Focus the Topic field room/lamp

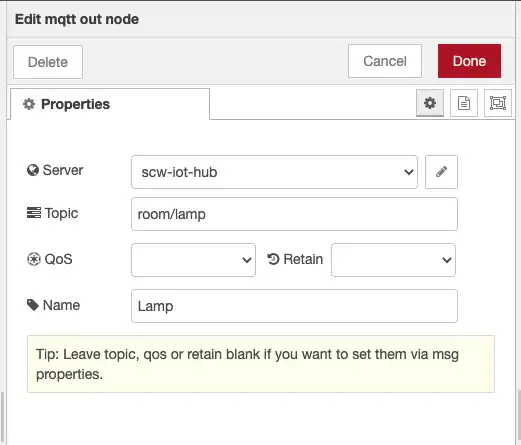pos(294,214)
